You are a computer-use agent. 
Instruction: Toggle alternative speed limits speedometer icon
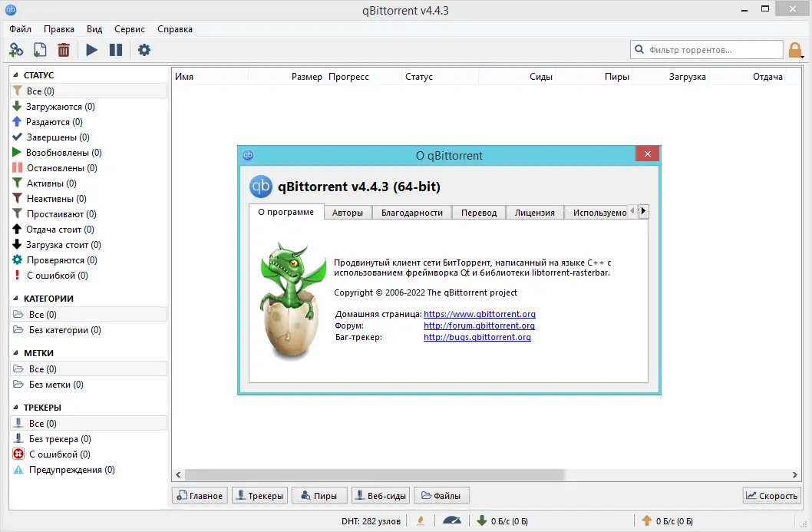[451, 520]
